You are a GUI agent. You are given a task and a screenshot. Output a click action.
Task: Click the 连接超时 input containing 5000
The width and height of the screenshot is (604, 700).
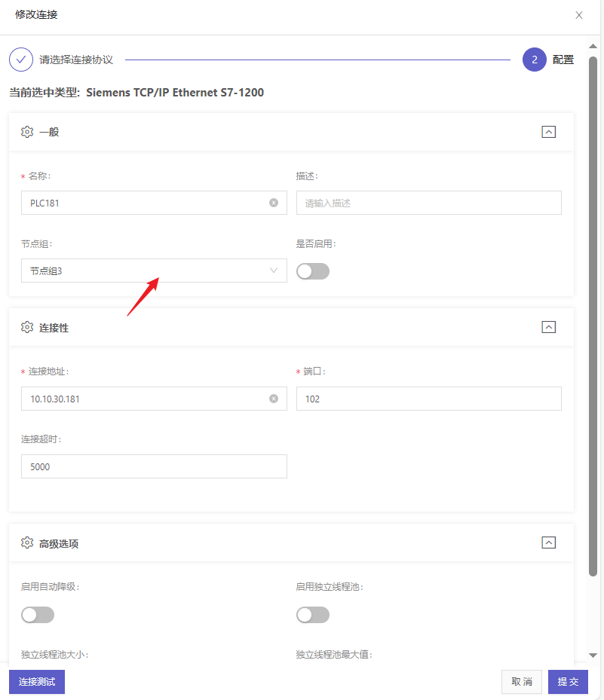(154, 466)
